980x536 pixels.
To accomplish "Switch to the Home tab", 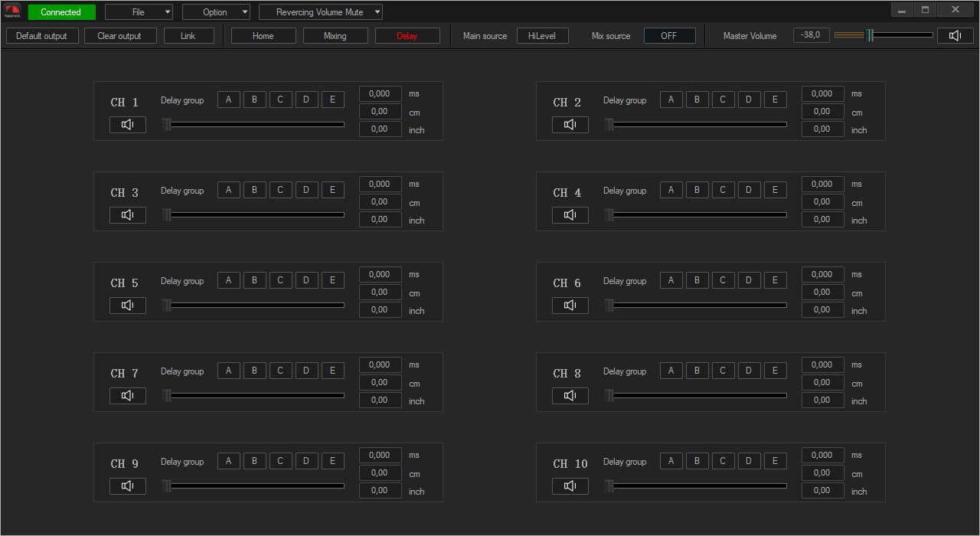I will [263, 36].
